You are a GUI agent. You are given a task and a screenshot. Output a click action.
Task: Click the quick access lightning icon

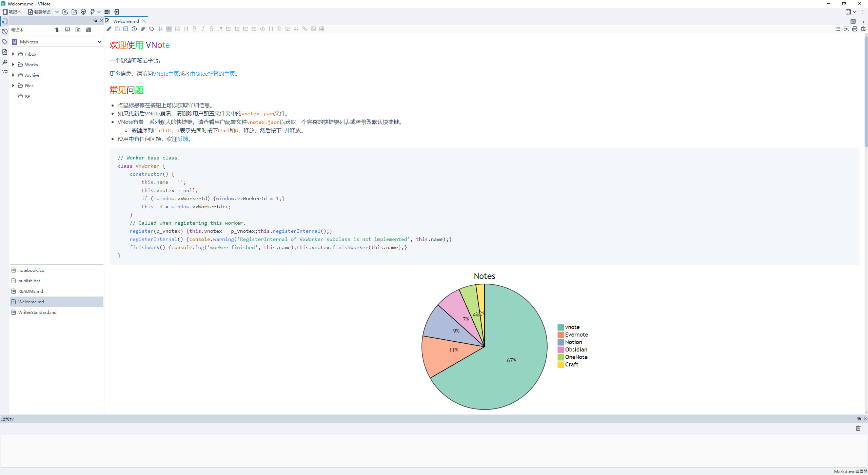pyautogui.click(x=92, y=12)
